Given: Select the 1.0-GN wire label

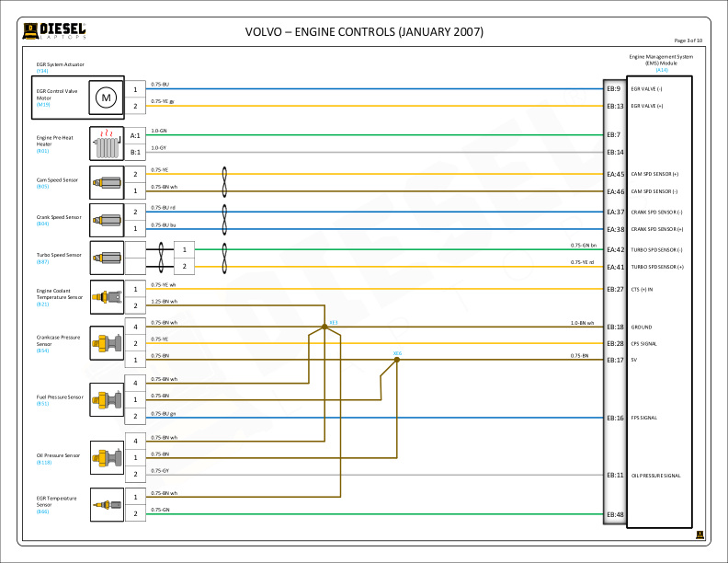Looking at the screenshot, I should coord(159,131).
